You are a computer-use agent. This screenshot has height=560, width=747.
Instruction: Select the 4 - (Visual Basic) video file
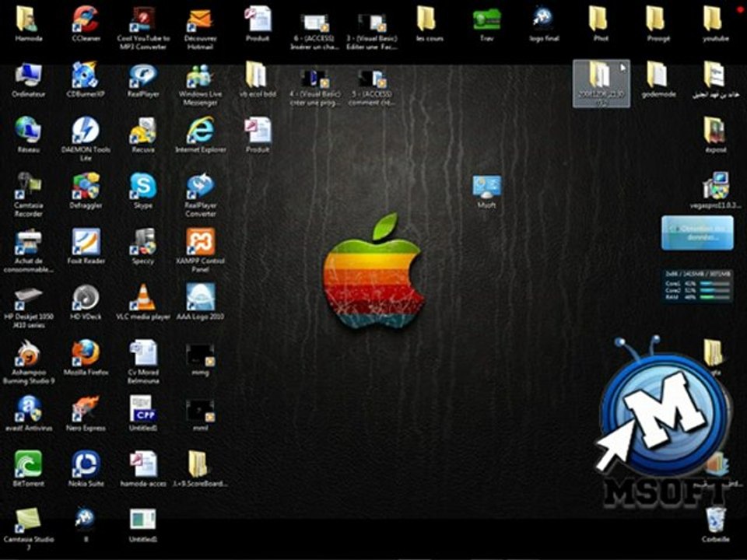314,88
